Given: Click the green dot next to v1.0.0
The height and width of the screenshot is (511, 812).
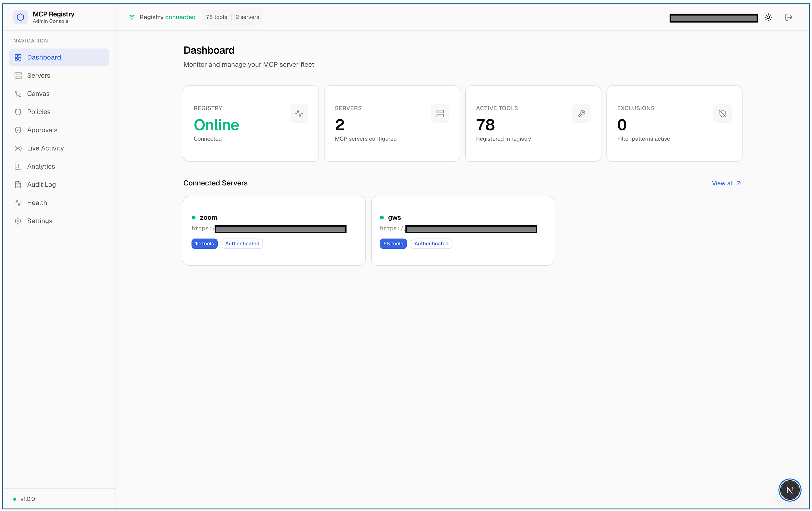Looking at the screenshot, I should pos(15,499).
